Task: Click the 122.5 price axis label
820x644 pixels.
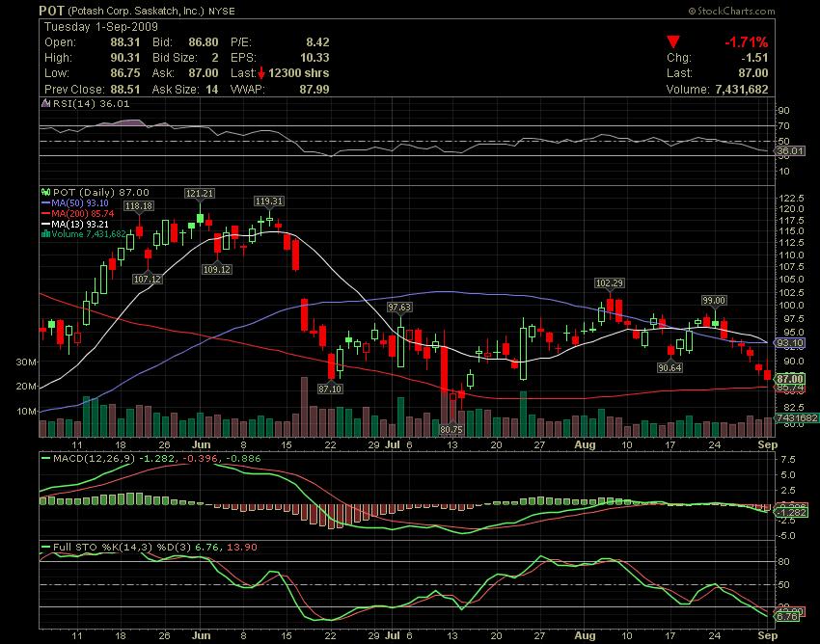Action: pyautogui.click(x=792, y=198)
